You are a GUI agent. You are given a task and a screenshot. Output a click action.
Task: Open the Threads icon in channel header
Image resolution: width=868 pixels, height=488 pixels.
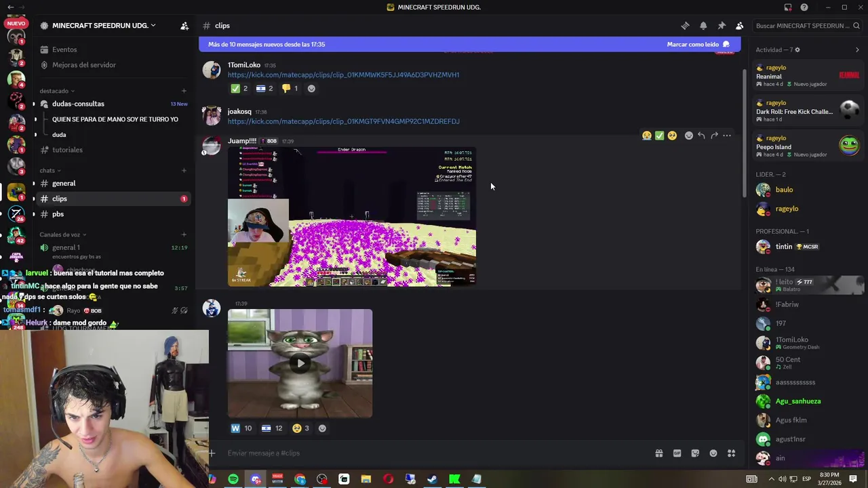pyautogui.click(x=685, y=26)
